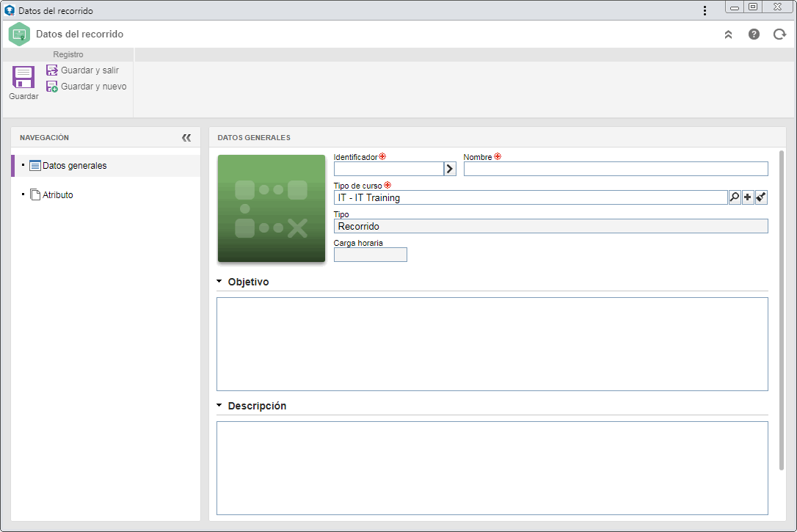Screen dimensions: 797x532
Task: Click the Registro tab label
Action: [68, 54]
